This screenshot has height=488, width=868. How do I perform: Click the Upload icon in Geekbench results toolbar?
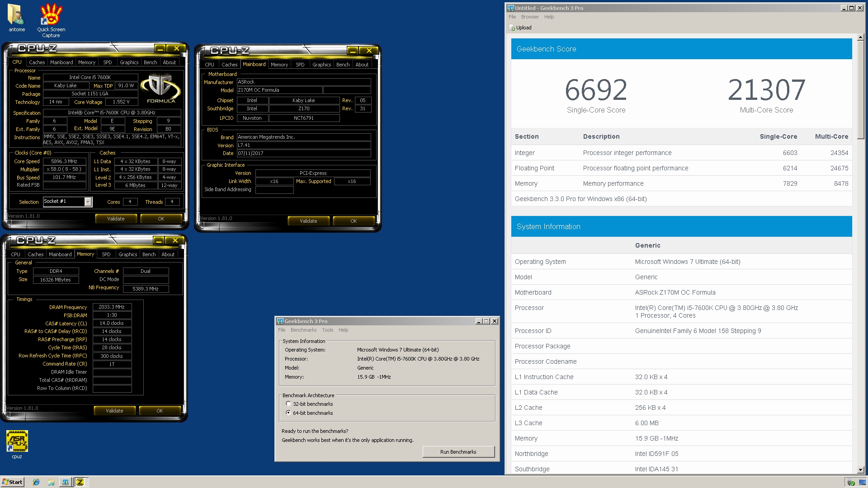[x=512, y=28]
